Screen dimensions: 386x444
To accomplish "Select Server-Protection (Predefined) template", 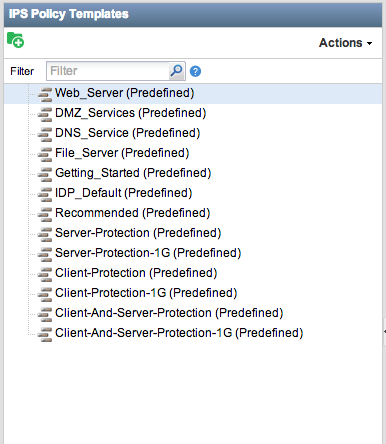I will coord(138,233).
